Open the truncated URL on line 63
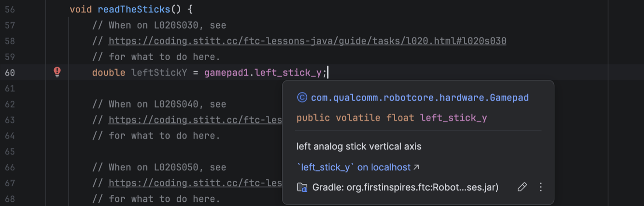This screenshot has width=644, height=206. point(195,120)
